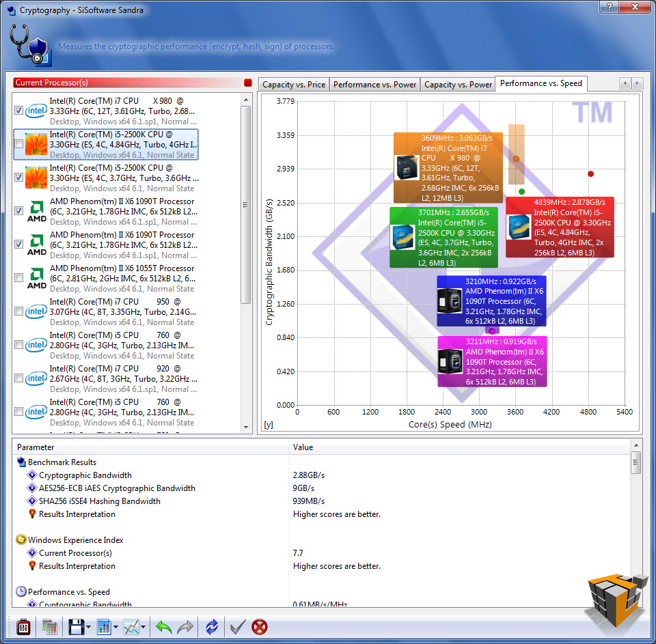Image resolution: width=656 pixels, height=644 pixels.
Task: Switch to Performance vs. Power tab
Action: click(374, 85)
